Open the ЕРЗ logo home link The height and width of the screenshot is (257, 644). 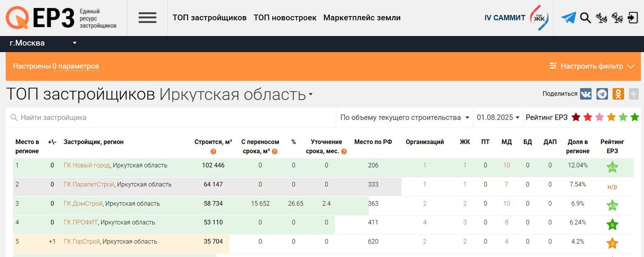tap(61, 18)
